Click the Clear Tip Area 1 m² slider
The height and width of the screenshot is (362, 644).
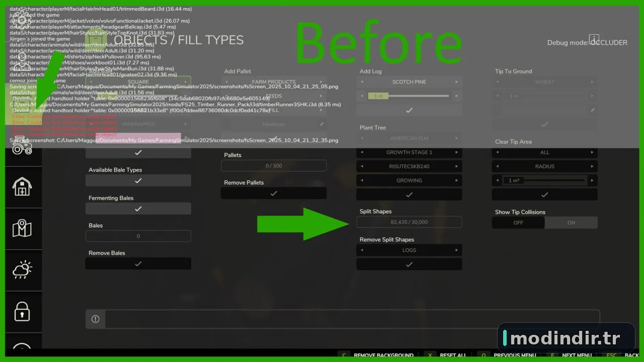(545, 180)
